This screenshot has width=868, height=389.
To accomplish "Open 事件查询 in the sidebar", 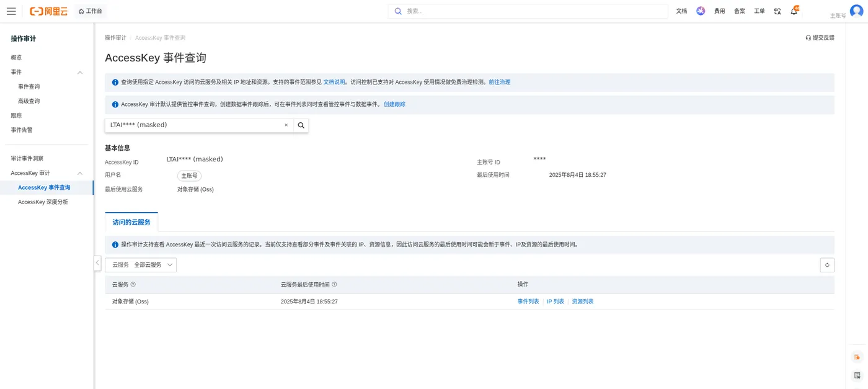I will click(29, 87).
